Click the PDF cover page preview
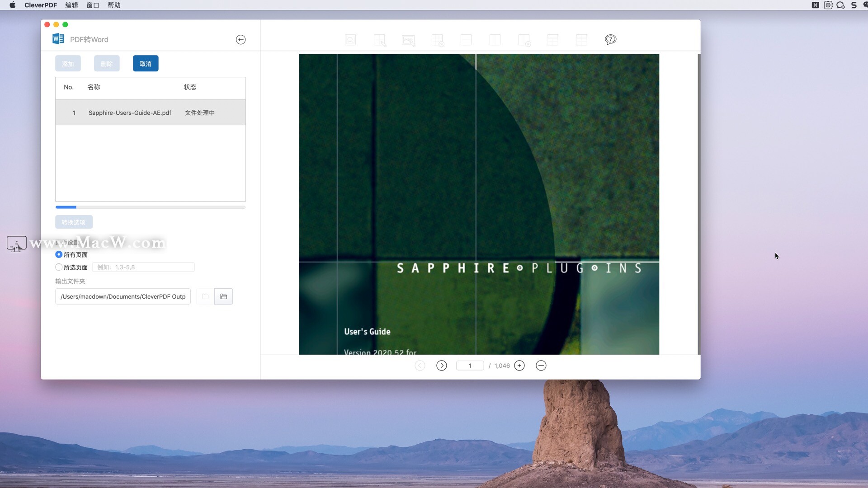This screenshot has width=868, height=488. (479, 204)
